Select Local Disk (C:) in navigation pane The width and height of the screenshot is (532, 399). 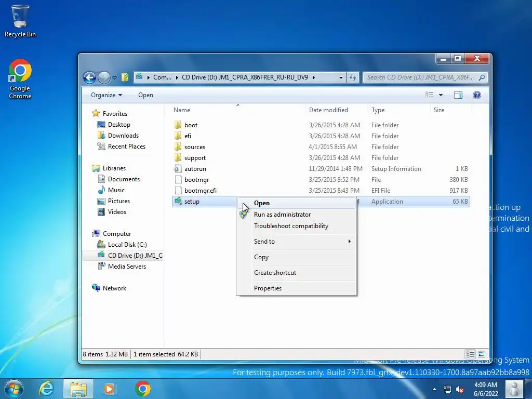pos(127,244)
